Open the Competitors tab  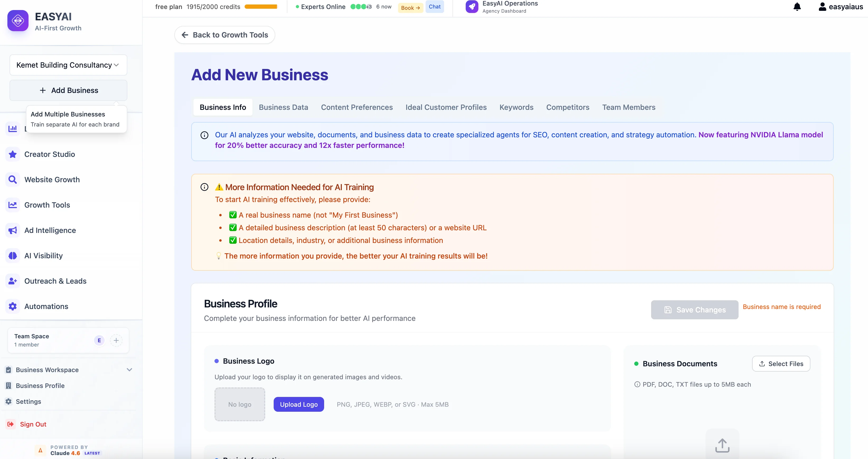coord(567,107)
